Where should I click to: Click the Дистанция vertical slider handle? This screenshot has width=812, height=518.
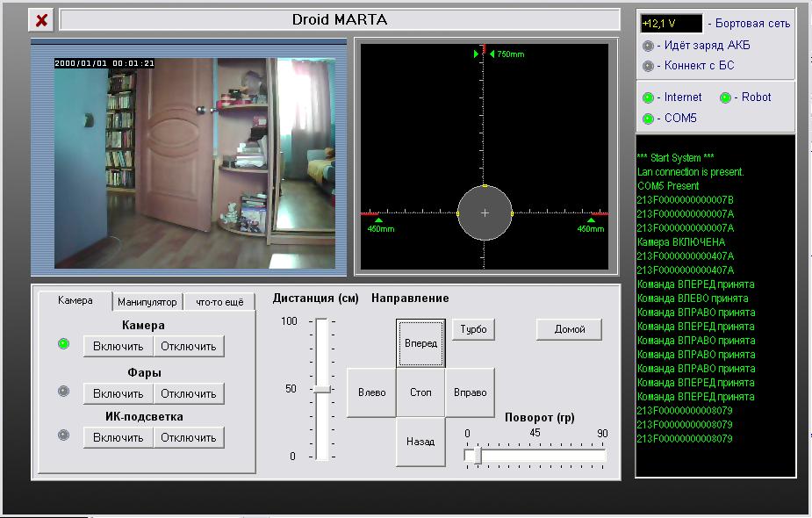click(x=322, y=389)
